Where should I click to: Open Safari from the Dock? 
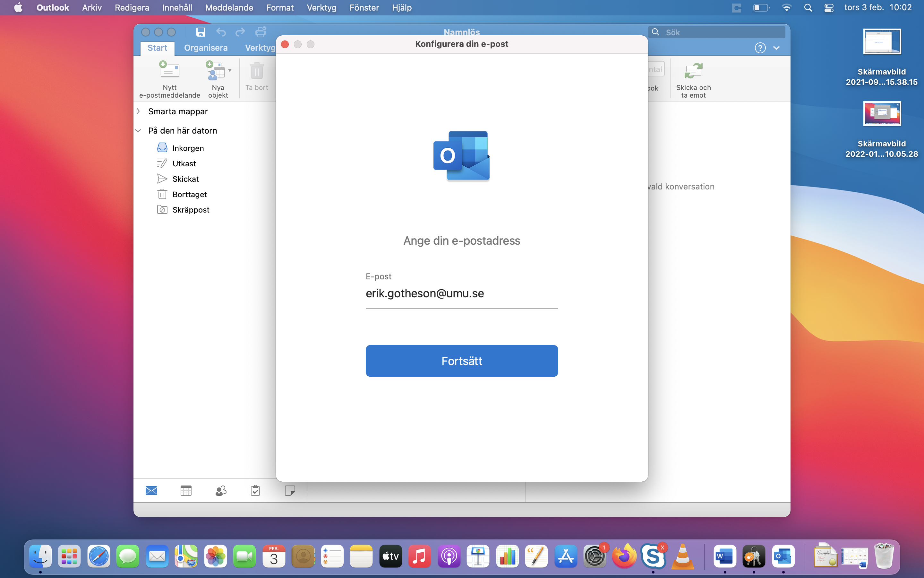pos(98,556)
